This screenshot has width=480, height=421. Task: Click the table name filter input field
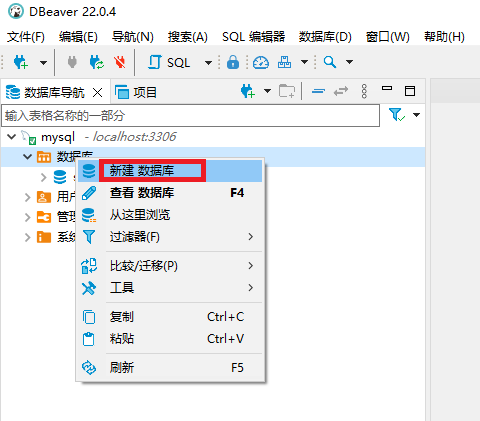point(190,116)
